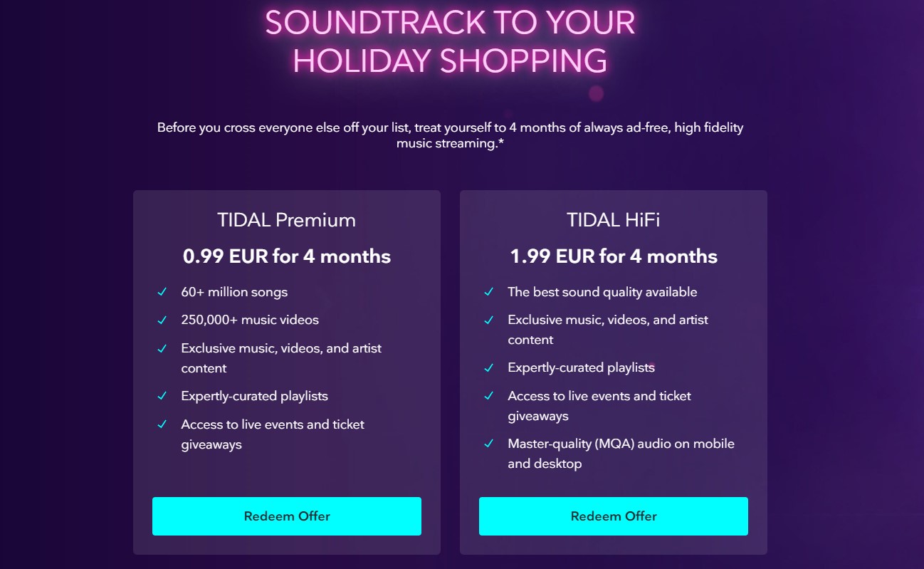This screenshot has height=569, width=924.
Task: Click the Master-quality (MQA) audio feature text
Action: coord(621,454)
